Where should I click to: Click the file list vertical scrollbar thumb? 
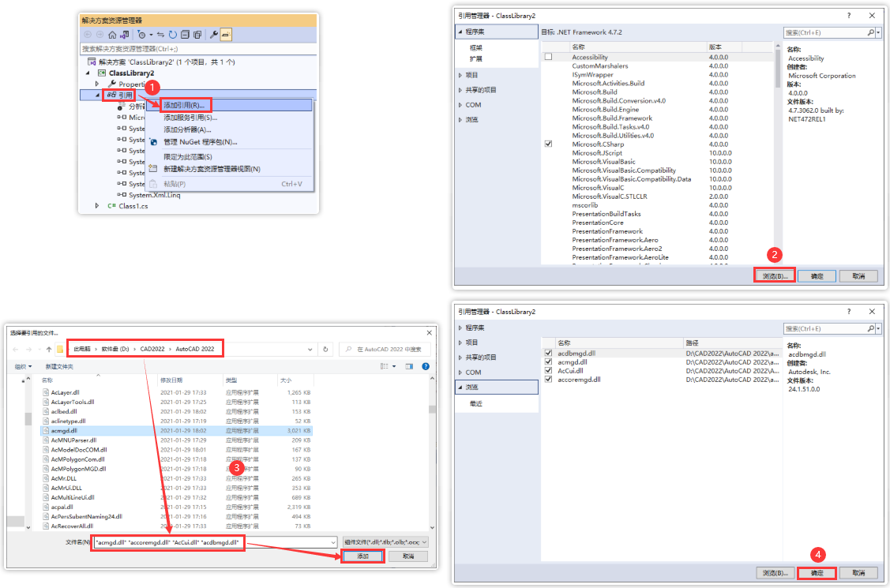(432, 410)
